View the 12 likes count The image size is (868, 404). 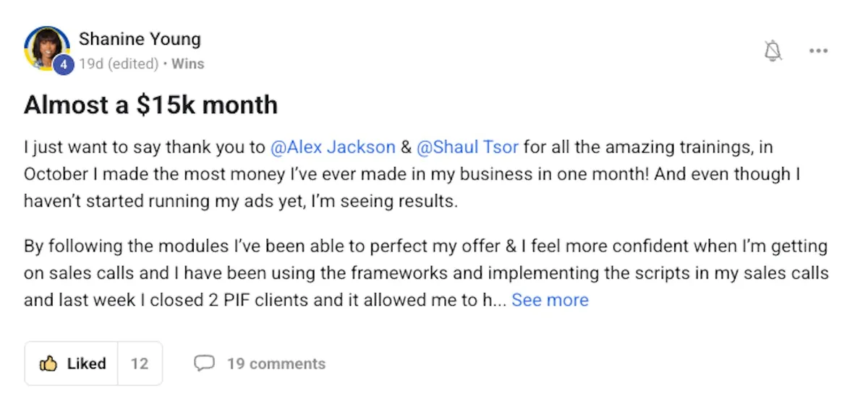pyautogui.click(x=140, y=364)
